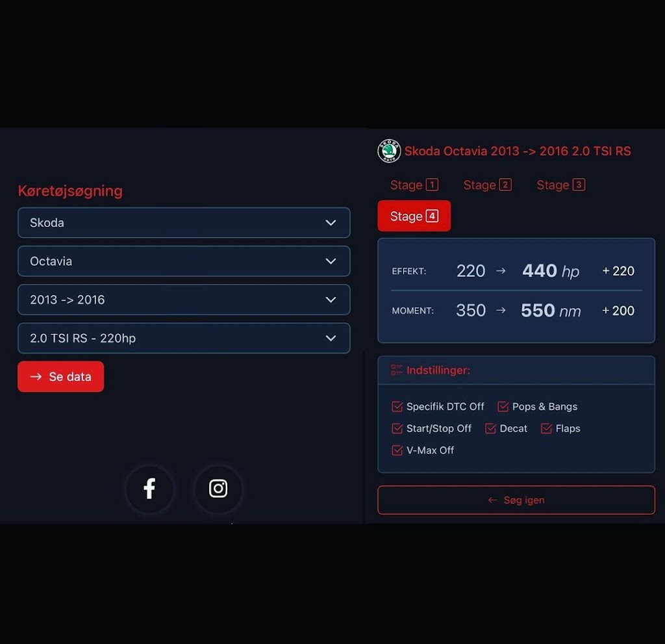Click the Indstillinger list icon

(397, 370)
